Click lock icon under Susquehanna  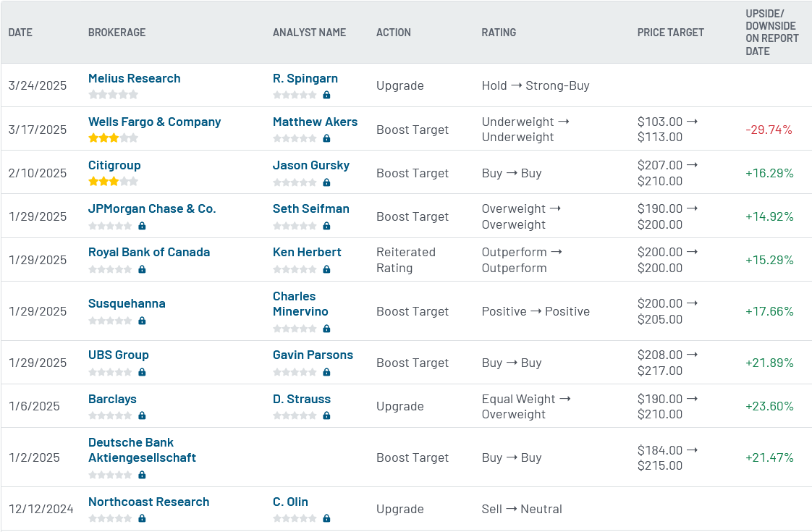coord(142,321)
